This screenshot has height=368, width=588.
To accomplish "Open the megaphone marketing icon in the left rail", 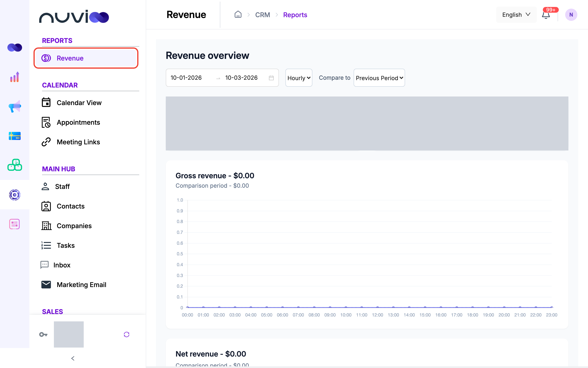I will tap(14, 106).
